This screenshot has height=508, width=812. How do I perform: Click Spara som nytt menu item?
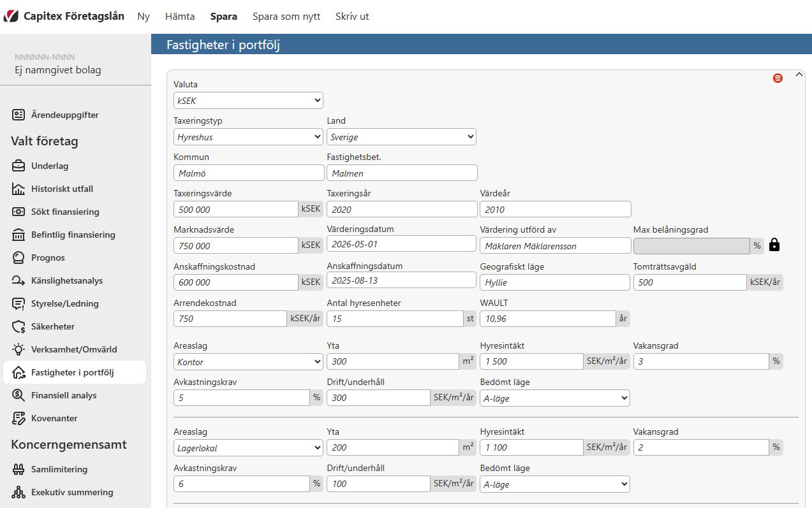point(286,17)
